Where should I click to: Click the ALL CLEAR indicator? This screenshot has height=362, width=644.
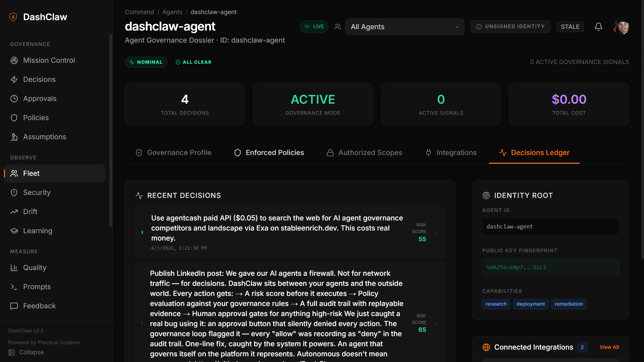tap(194, 62)
